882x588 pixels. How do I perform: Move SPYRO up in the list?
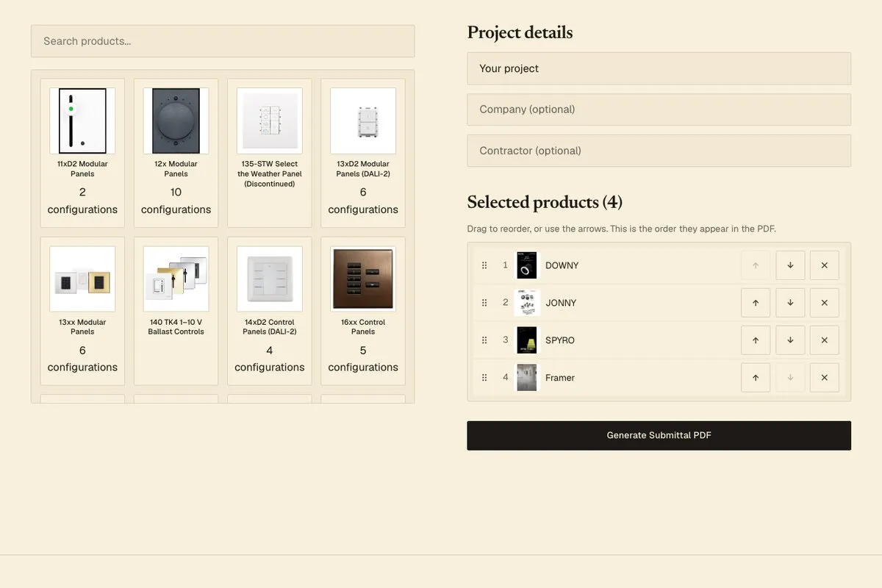(x=756, y=340)
